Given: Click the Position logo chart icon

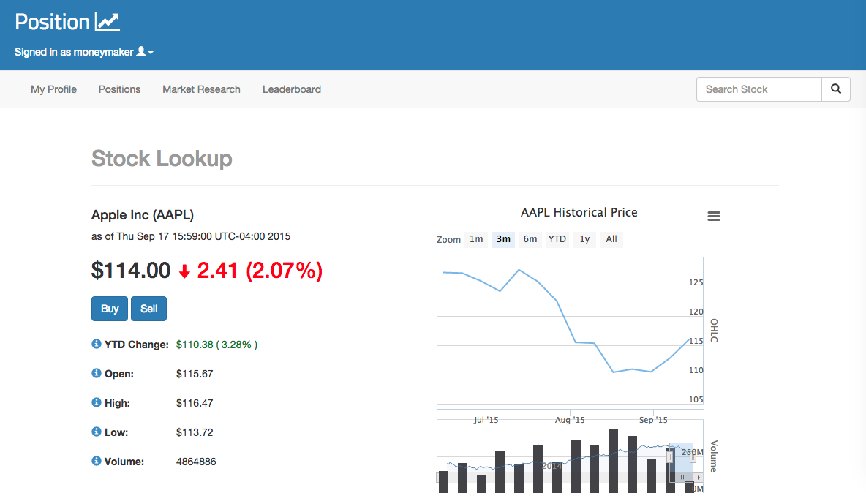Looking at the screenshot, I should 107,21.
